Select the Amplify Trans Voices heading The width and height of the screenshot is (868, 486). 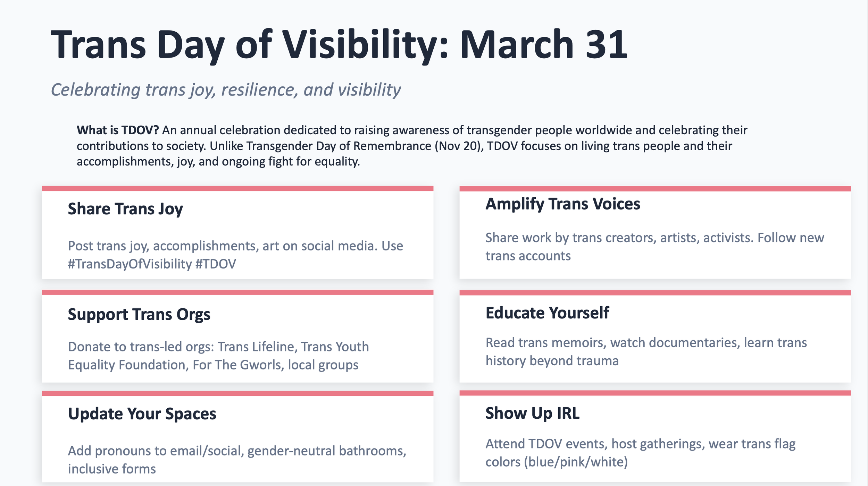[562, 204]
